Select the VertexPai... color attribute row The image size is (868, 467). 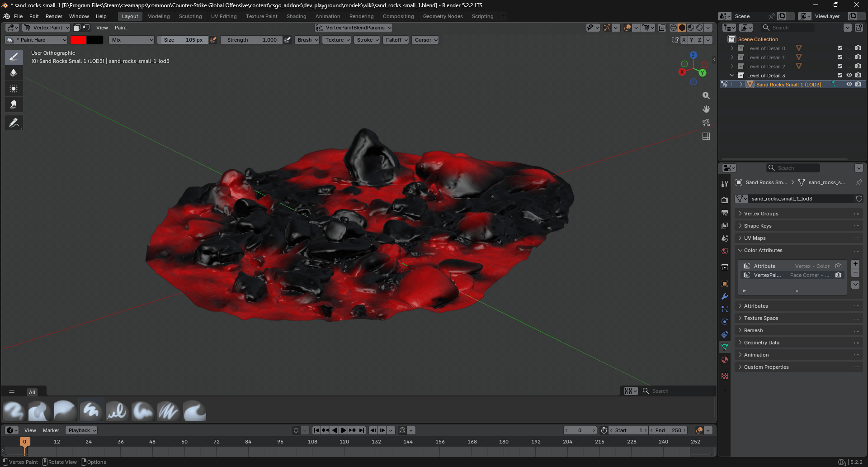coord(793,275)
